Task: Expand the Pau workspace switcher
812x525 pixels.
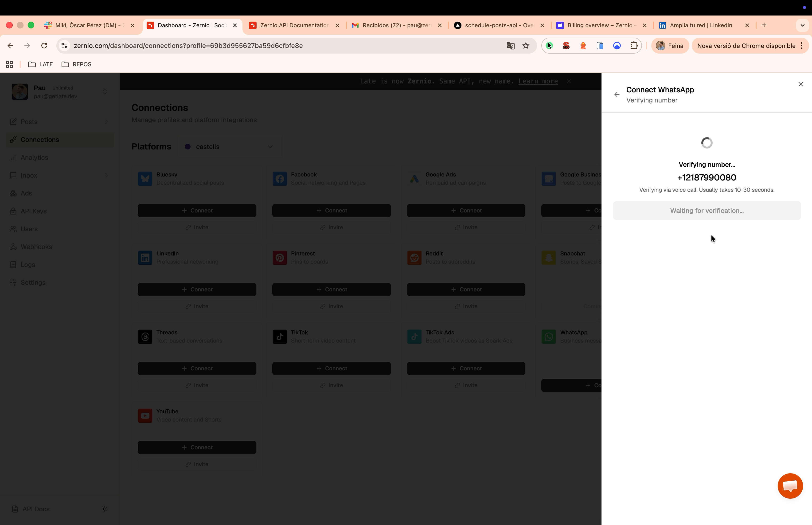Action: click(105, 91)
